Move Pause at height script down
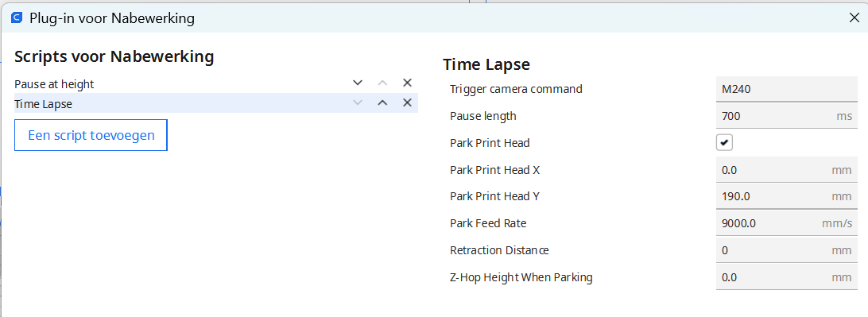Viewport: 868px width, 317px height. click(x=358, y=83)
